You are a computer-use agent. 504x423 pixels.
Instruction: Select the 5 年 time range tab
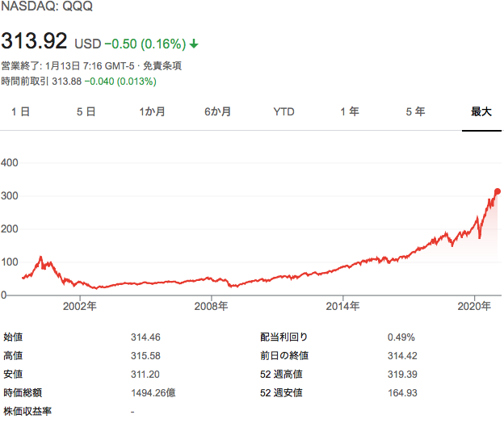[x=415, y=111]
